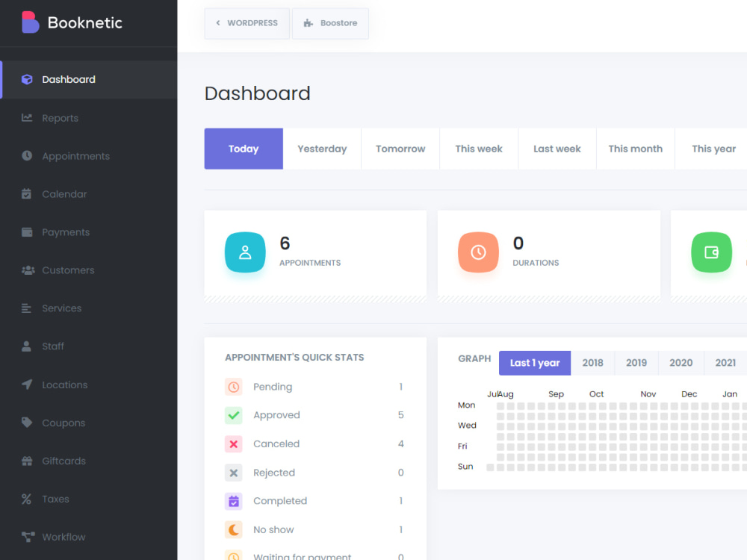Click the Locations arrow icon
747x560 pixels.
click(x=27, y=385)
